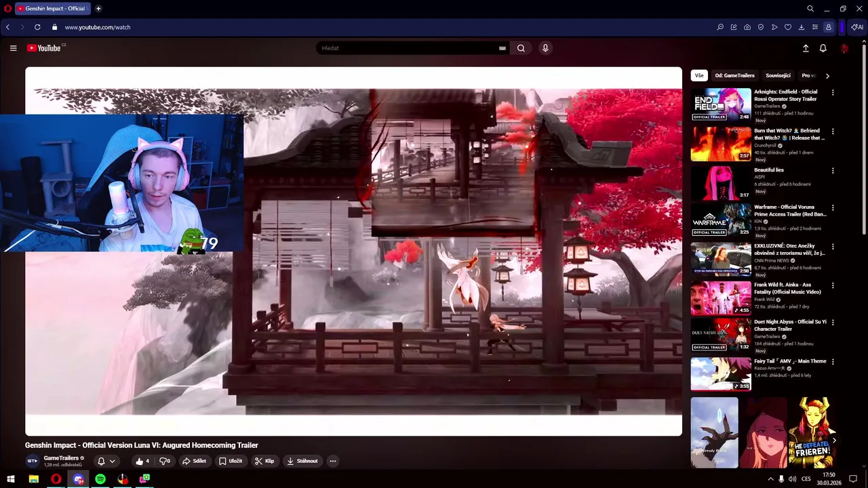Open the GameTrailers channel name link

[61, 458]
